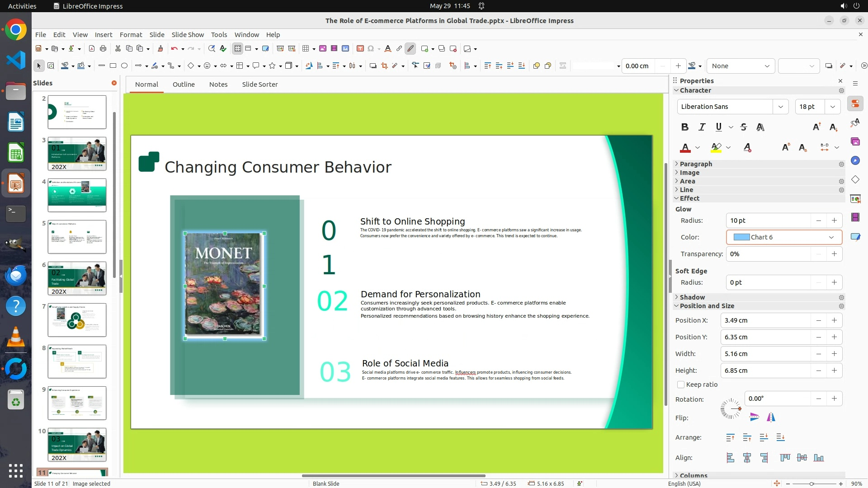The height and width of the screenshot is (488, 868).
Task: Select the Ellipse drawing tool
Action: [x=124, y=66]
